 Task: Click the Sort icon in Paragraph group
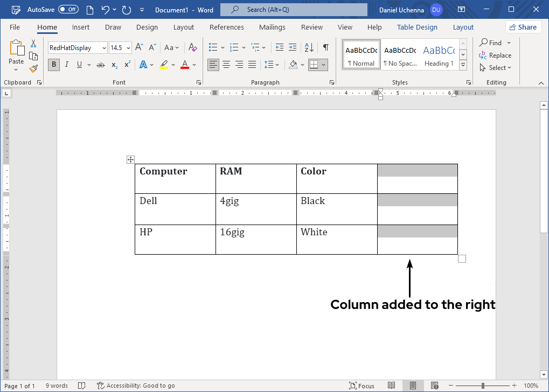(x=309, y=48)
